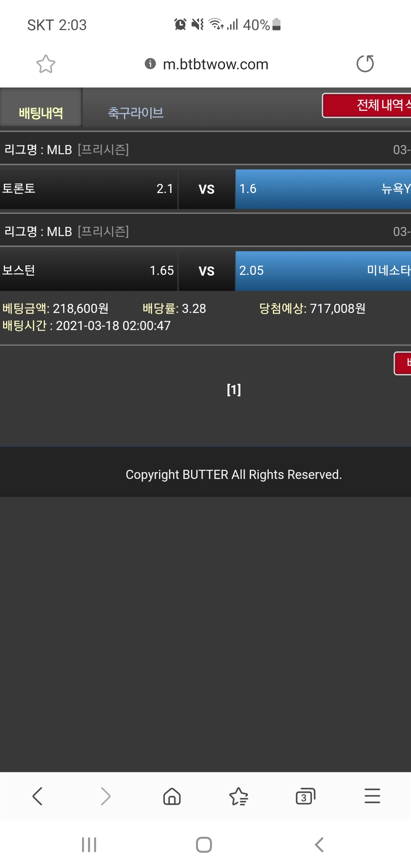
Task: Tap the Android home button
Action: click(204, 845)
